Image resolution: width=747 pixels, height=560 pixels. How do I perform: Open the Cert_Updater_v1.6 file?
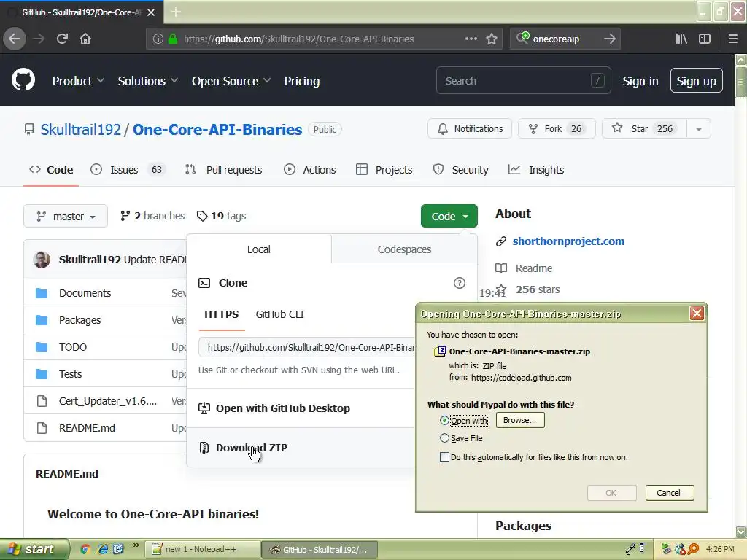click(x=108, y=401)
